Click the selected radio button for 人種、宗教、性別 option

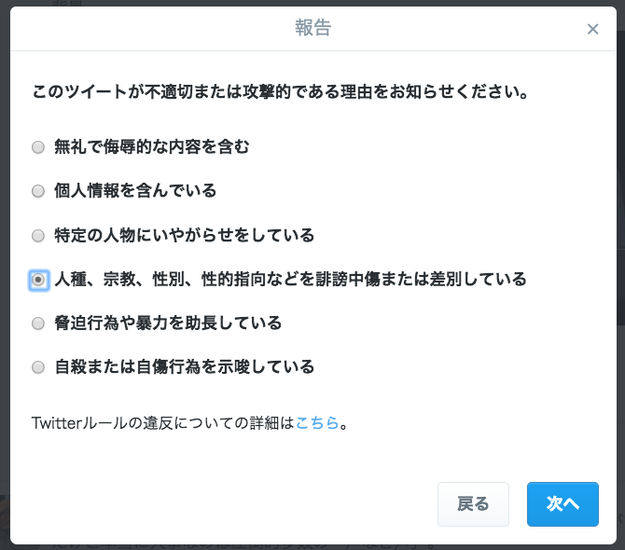pyautogui.click(x=38, y=280)
